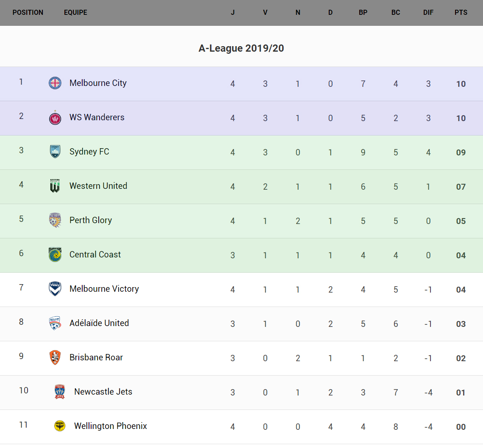Select the Sydney FC team logo
Image resolution: width=483 pixels, height=448 pixels.
(x=55, y=152)
